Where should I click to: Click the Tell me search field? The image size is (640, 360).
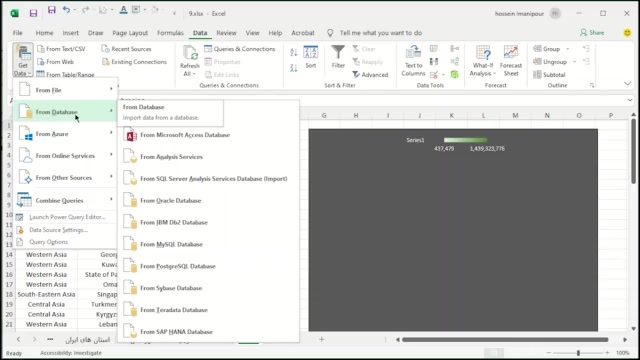tap(380, 33)
